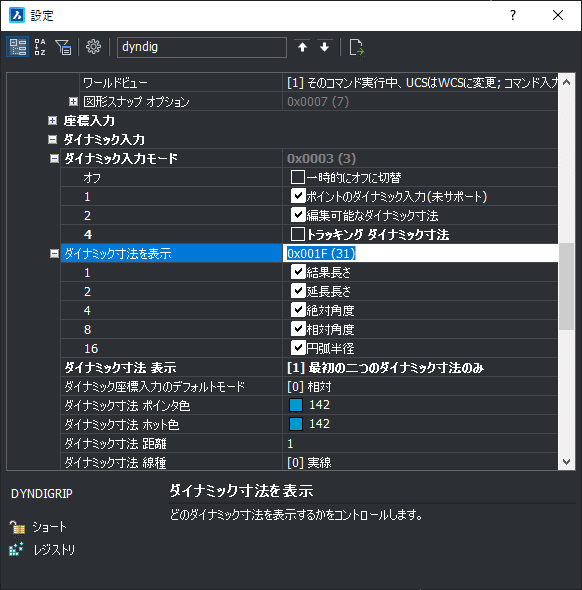Click ポインタ色 swatch 142
Screen dimensions: 582x590
296,405
